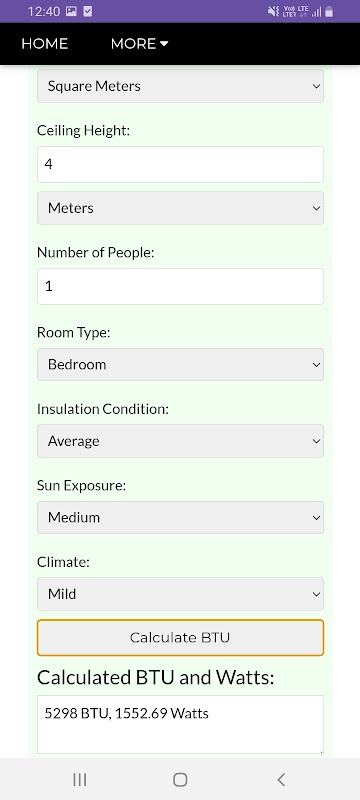Go to the HOME menu item
The width and height of the screenshot is (360, 800).
(44, 44)
